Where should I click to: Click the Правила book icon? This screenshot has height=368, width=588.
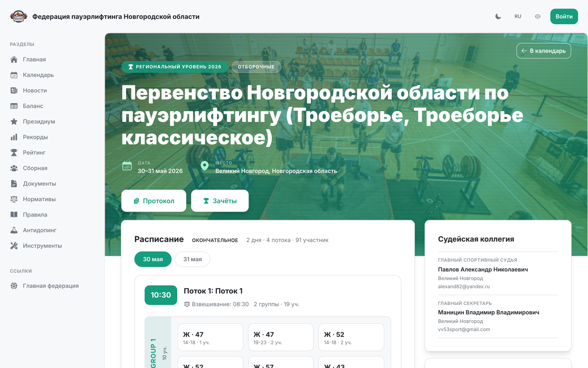coord(14,215)
